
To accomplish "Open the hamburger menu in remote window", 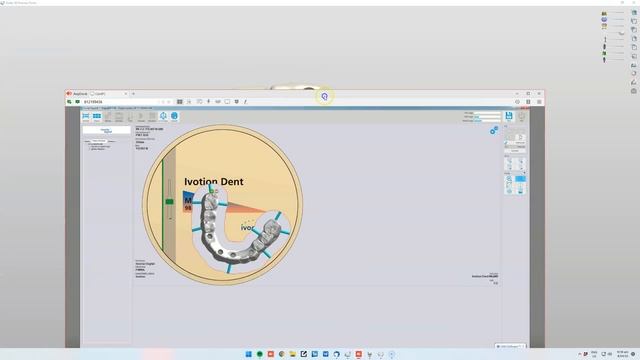I will point(539,102).
